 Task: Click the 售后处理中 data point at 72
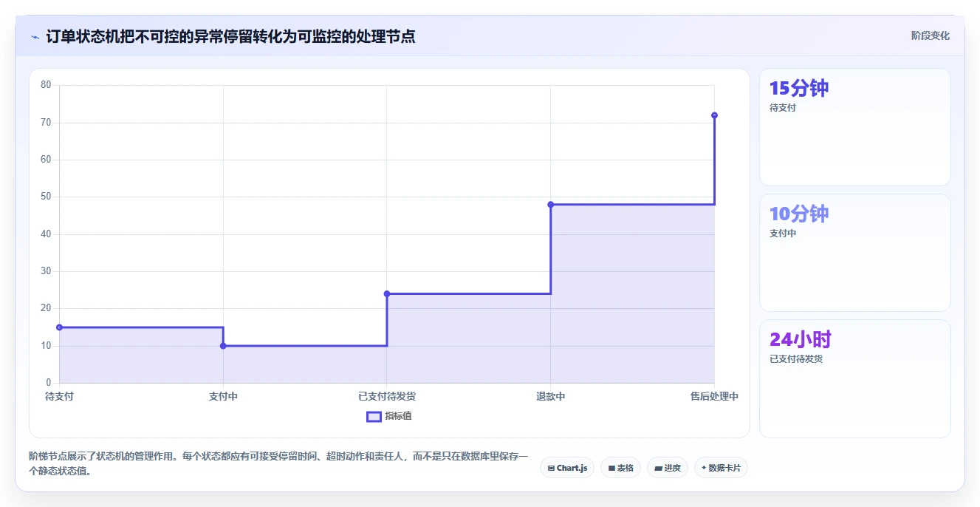click(714, 115)
